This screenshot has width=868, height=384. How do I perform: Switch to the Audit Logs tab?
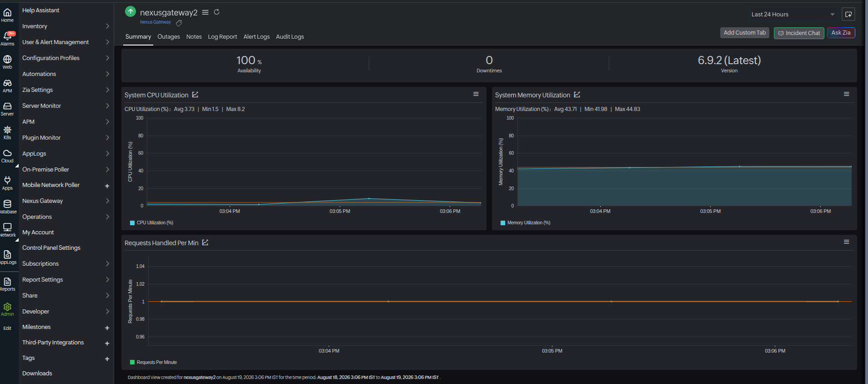tap(290, 37)
